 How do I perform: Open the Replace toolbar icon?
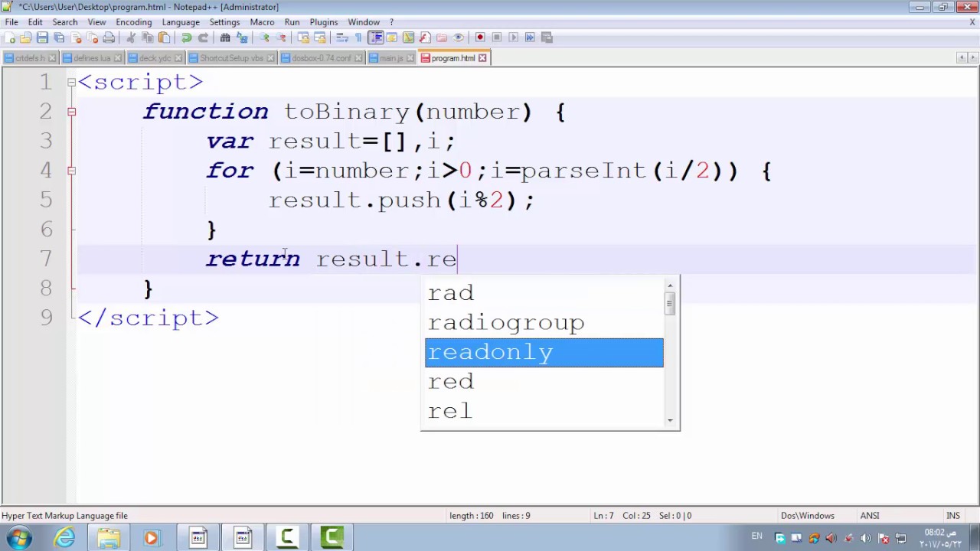[242, 37]
